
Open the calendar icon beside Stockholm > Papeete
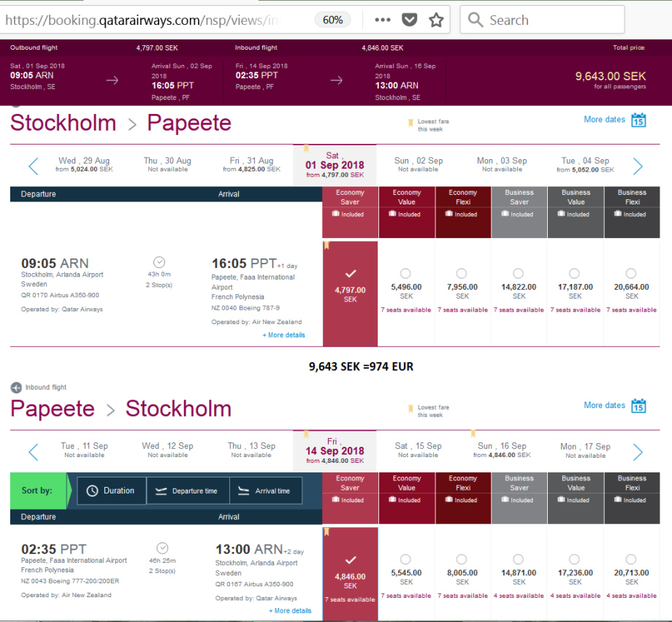pyautogui.click(x=638, y=120)
